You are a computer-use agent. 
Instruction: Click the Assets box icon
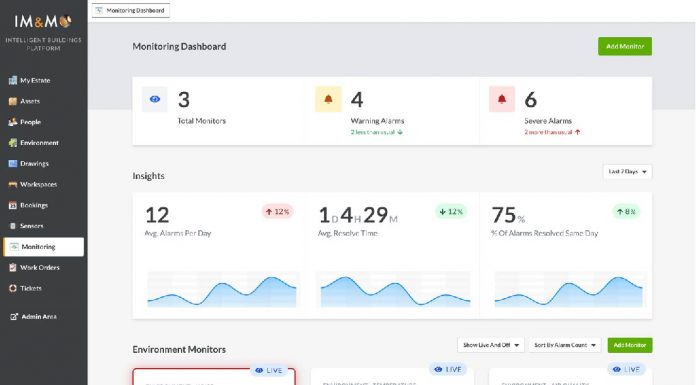(x=13, y=101)
